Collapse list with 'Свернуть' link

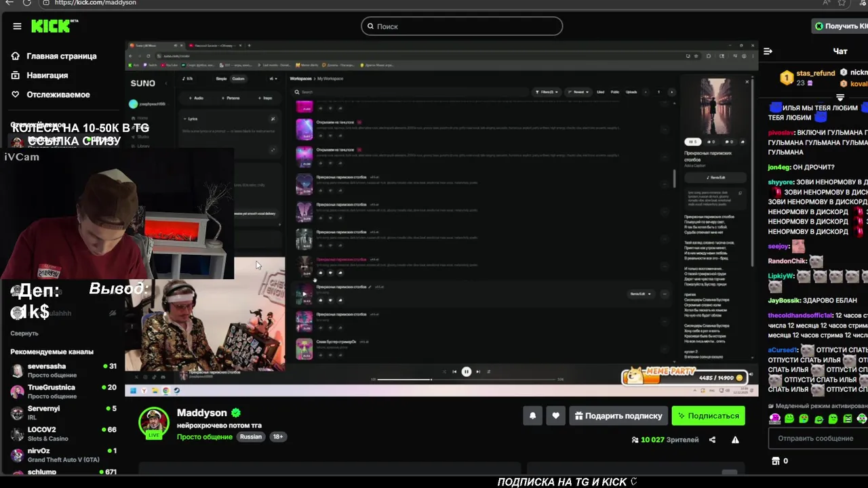click(24, 333)
